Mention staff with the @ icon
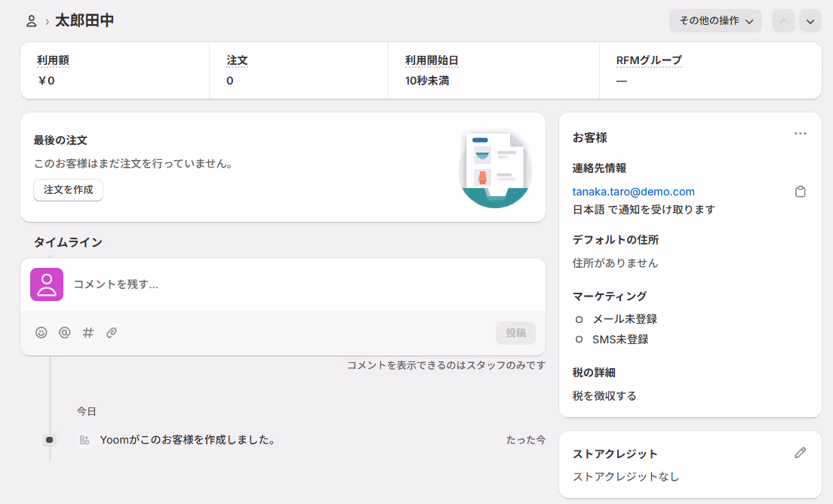Image resolution: width=833 pixels, height=504 pixels. [x=65, y=333]
